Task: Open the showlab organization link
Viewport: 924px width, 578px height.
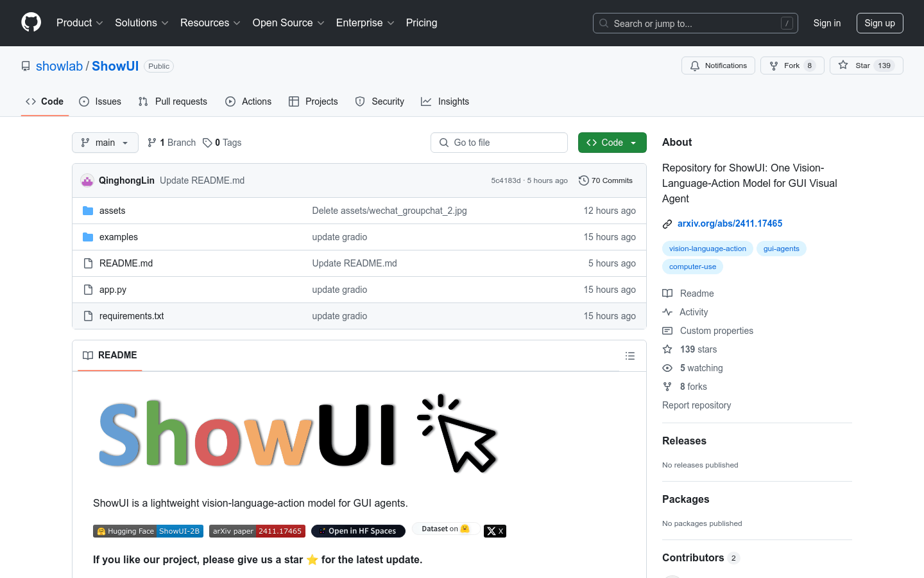Action: [x=59, y=66]
